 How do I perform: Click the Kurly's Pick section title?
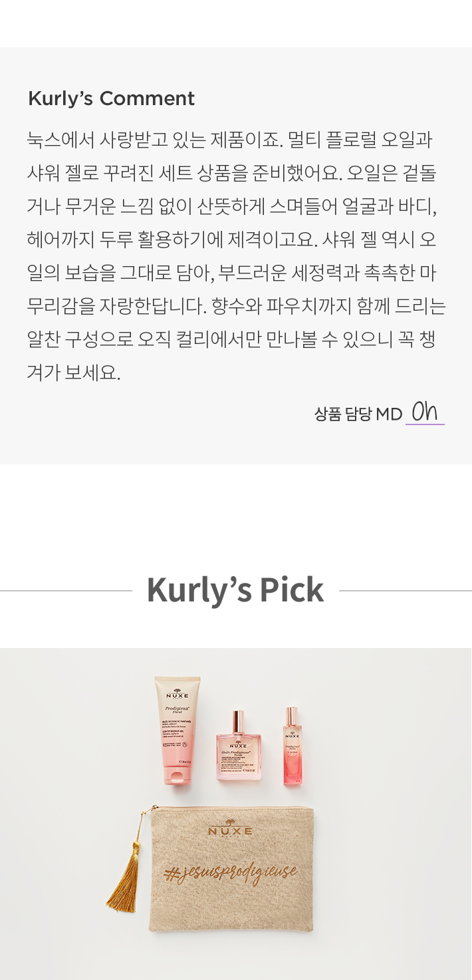pyautogui.click(x=235, y=589)
